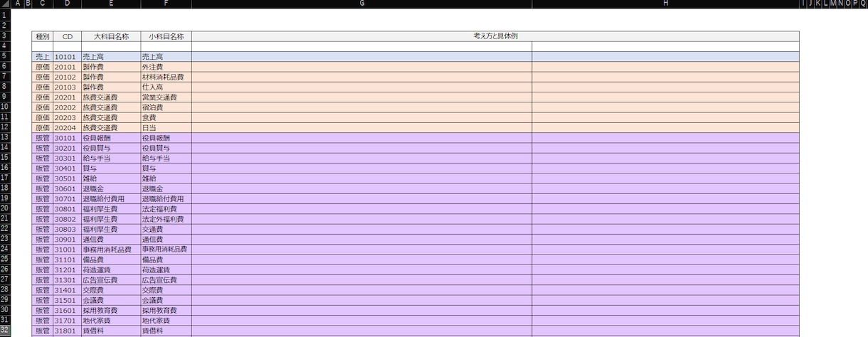Click the 法定外福利費 sub-account cell
The height and width of the screenshot is (337, 868).
166,219
